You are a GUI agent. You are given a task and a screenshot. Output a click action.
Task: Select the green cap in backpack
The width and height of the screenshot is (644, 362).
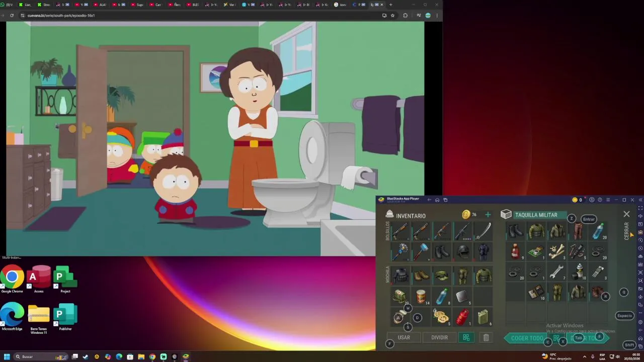(x=442, y=276)
